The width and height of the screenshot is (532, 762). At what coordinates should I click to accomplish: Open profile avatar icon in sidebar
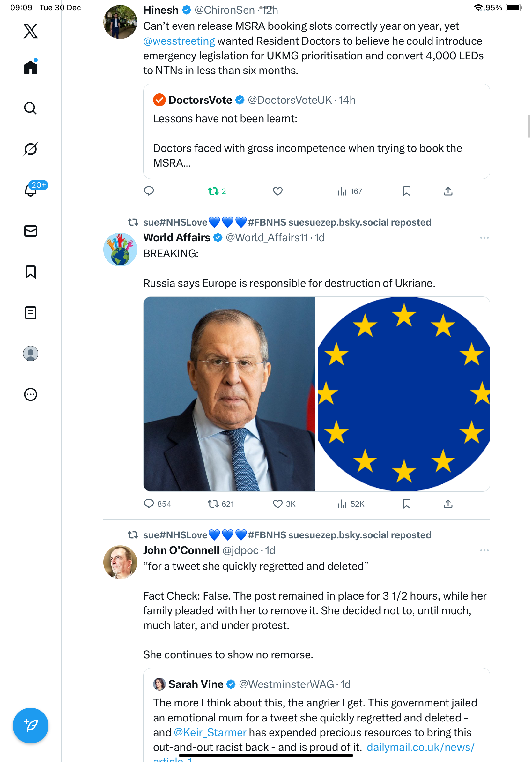pyautogui.click(x=31, y=354)
